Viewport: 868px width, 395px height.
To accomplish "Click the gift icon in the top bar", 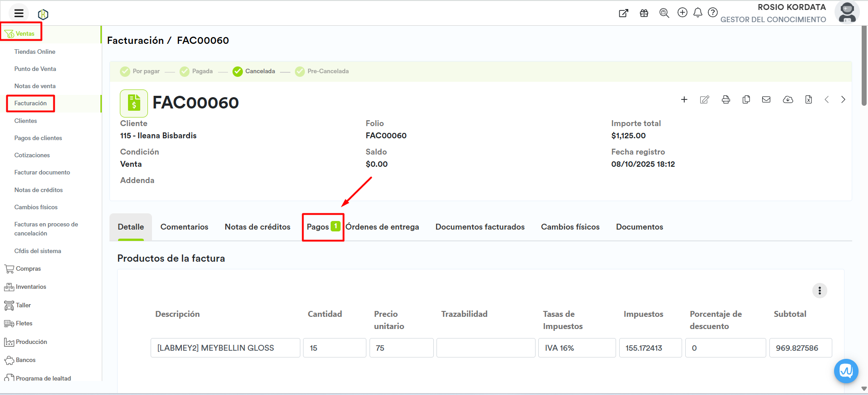I will click(644, 13).
